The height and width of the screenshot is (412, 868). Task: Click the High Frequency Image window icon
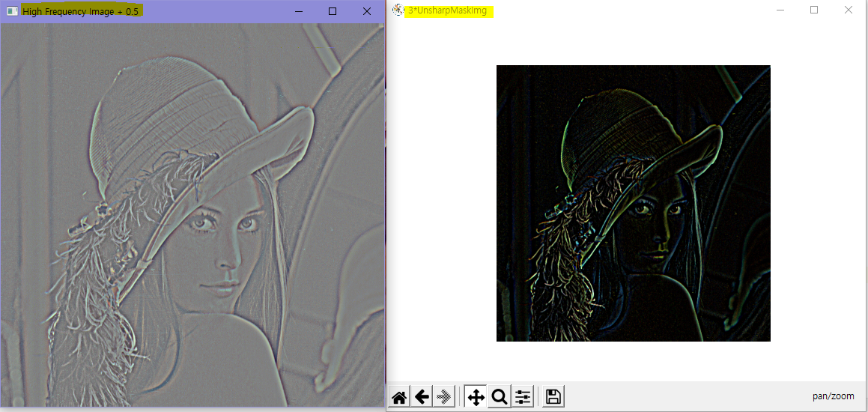[12, 11]
